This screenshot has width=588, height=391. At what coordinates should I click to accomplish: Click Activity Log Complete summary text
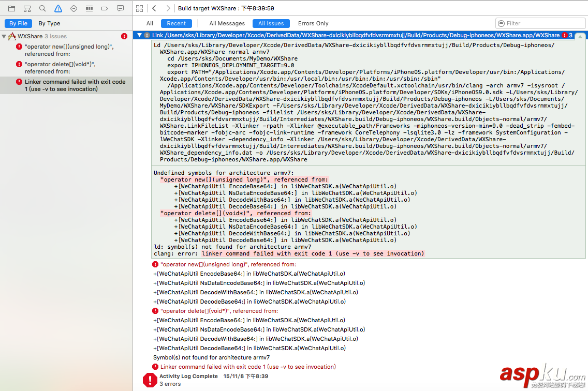tap(188, 376)
